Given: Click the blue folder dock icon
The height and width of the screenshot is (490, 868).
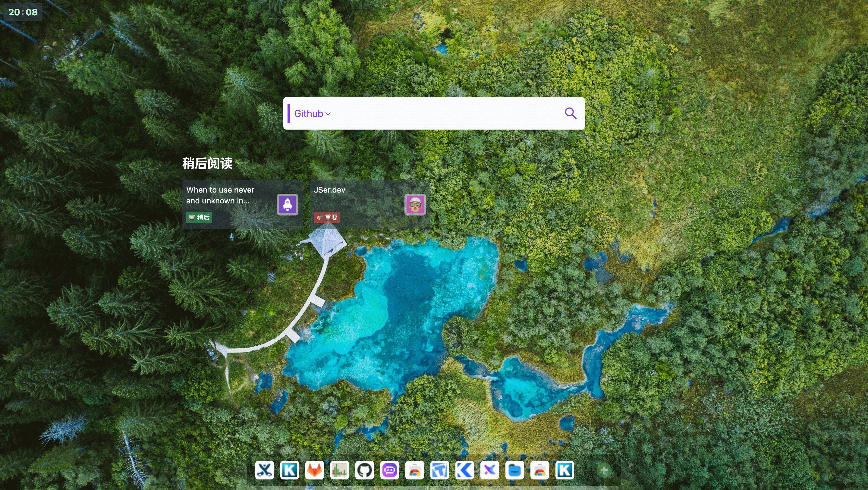Looking at the screenshot, I should (514, 470).
